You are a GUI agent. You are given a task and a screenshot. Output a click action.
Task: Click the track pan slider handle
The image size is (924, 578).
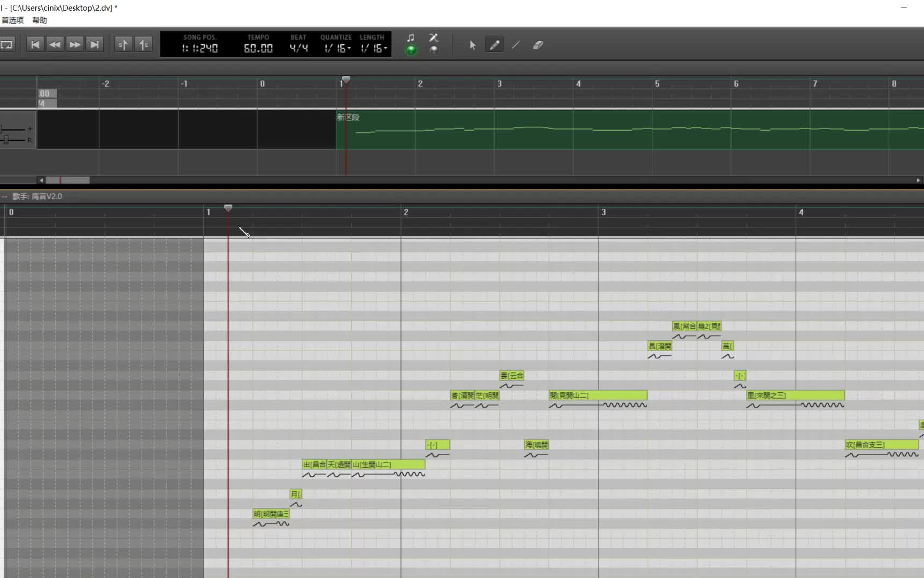[6, 140]
